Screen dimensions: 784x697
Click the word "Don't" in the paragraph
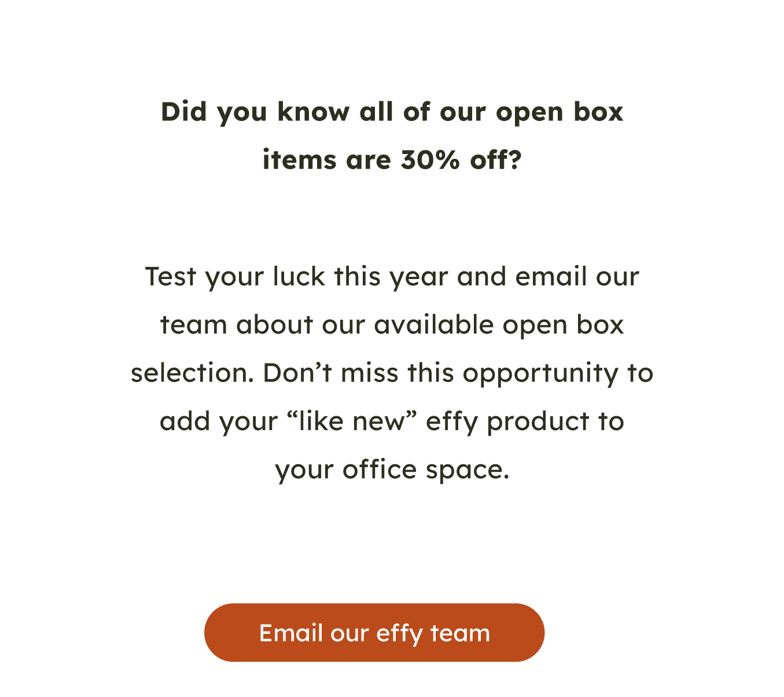click(297, 373)
